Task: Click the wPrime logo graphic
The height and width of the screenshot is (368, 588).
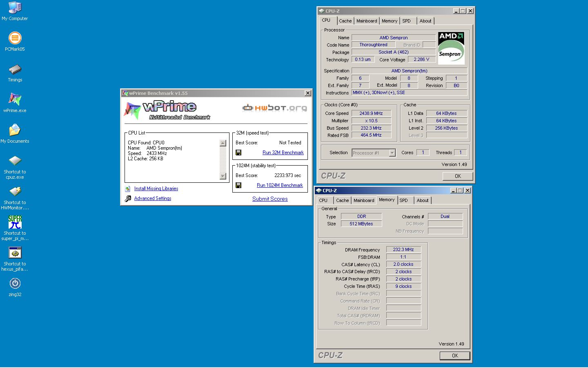Action: [167, 110]
